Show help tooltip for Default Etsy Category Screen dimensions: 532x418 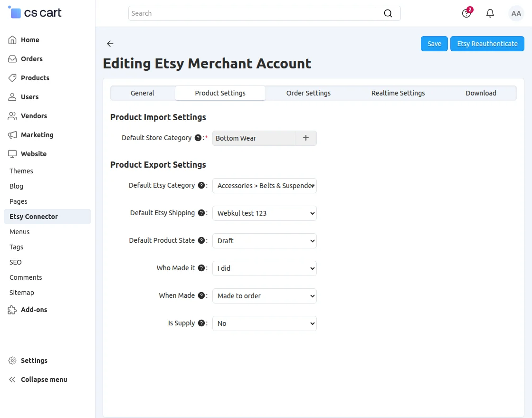[x=201, y=185]
